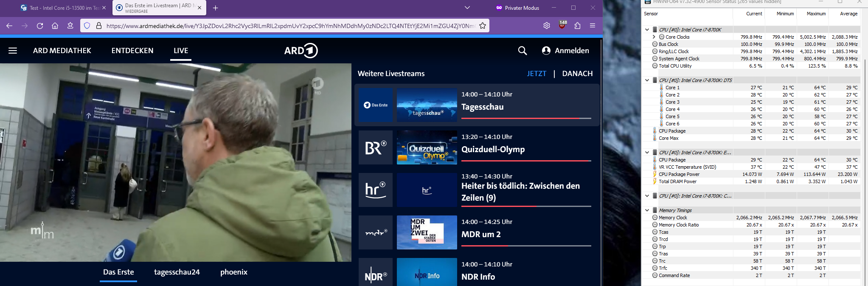Click the Current column header in HWiNFO
This screenshot has width=868, height=286.
749,14
